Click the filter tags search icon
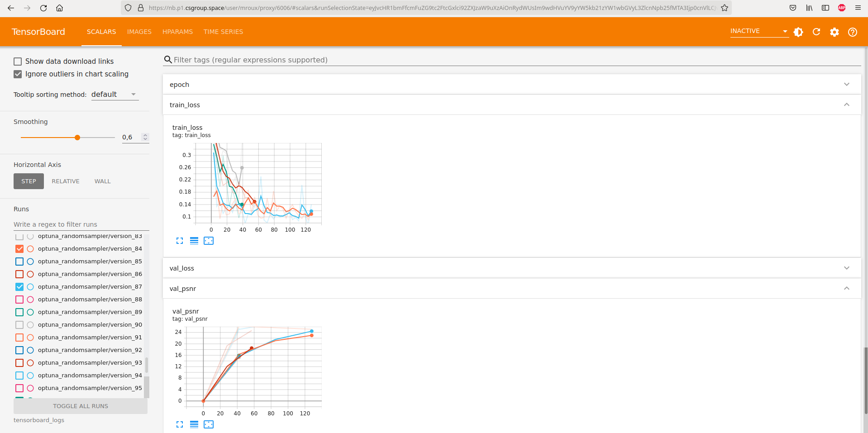The height and width of the screenshot is (433, 868). click(168, 60)
